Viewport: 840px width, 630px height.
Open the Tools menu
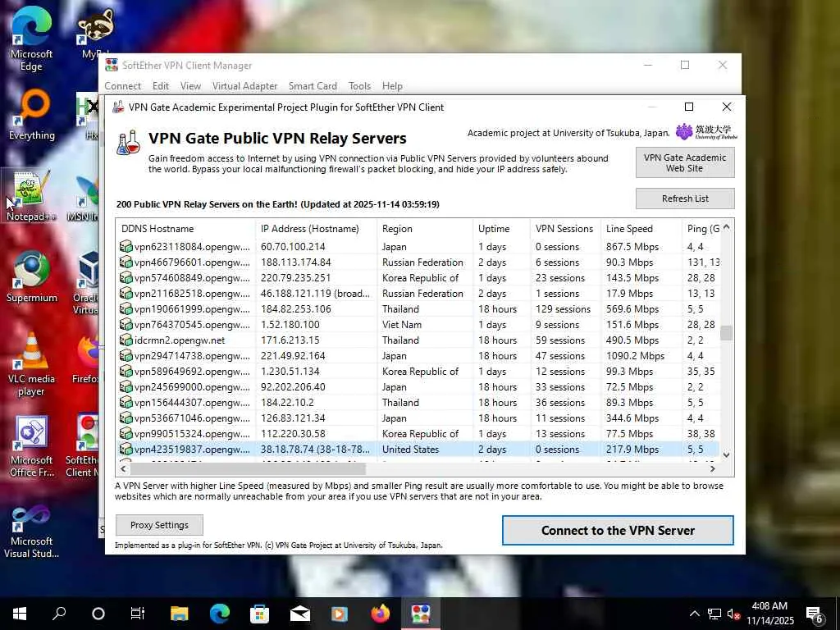(x=359, y=85)
